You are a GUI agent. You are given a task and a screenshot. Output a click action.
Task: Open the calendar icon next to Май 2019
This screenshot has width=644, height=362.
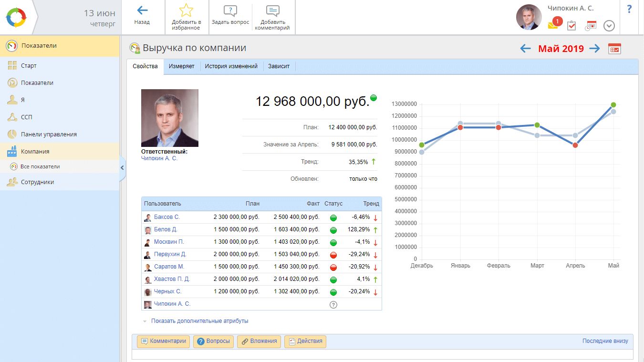[x=614, y=49]
